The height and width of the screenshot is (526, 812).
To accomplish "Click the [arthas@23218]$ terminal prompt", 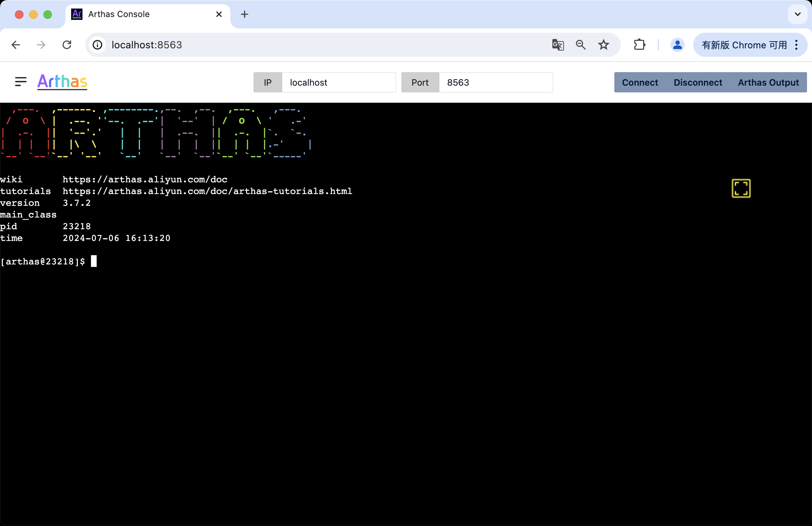I will (43, 262).
